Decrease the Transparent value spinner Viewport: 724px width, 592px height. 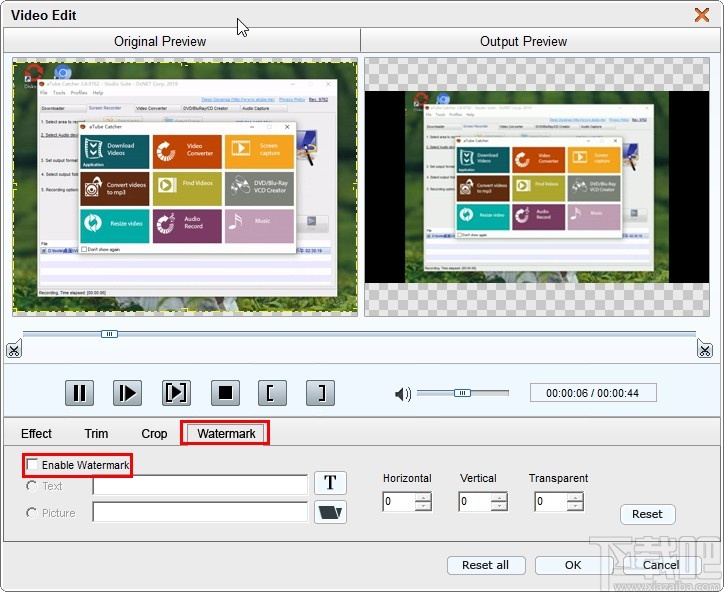coord(575,506)
